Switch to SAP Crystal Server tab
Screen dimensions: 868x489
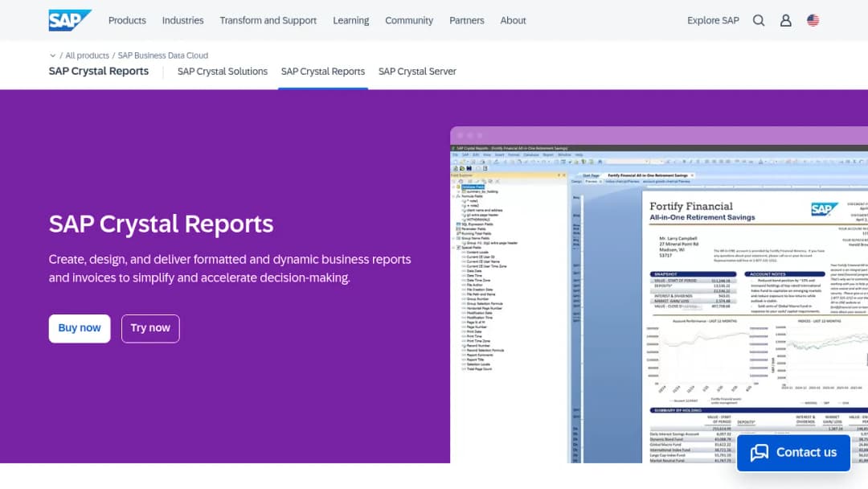(417, 72)
